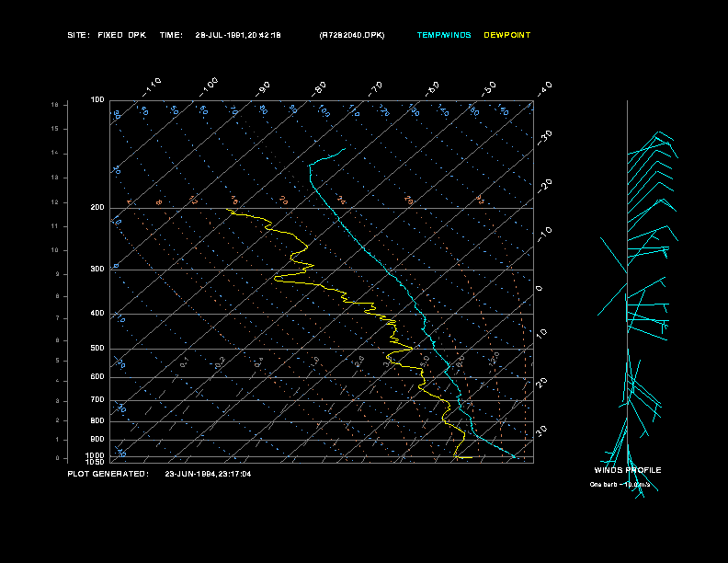Image resolution: width=728 pixels, height=563 pixels.
Task: Click the generation date 23-JUN-1994,23:17:04
Action: pos(208,474)
